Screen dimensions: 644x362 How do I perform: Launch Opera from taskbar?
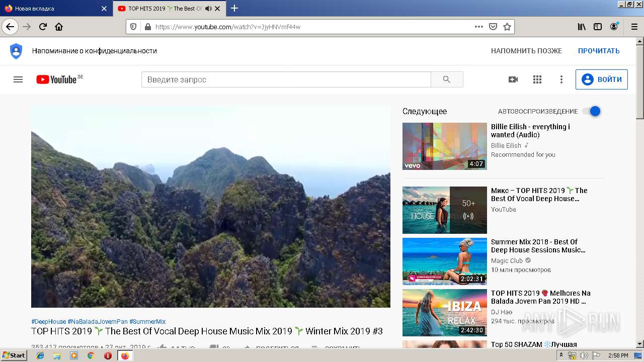108,355
